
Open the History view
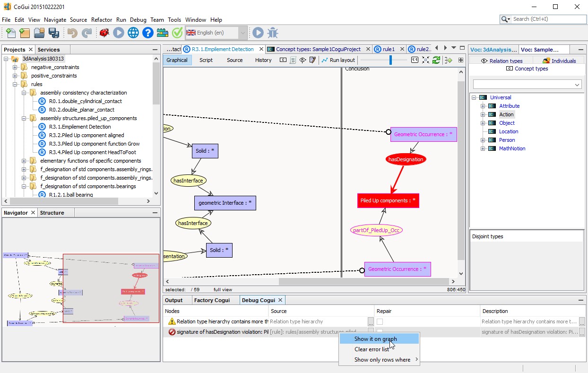263,60
